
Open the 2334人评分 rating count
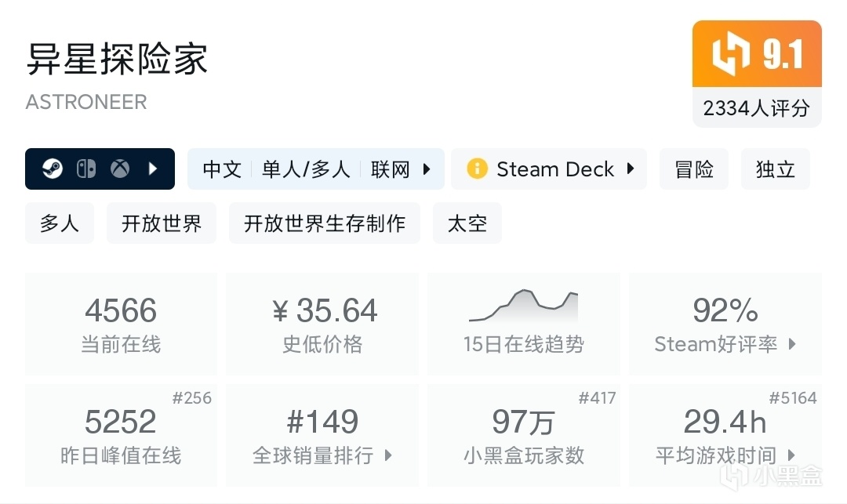tap(756, 108)
